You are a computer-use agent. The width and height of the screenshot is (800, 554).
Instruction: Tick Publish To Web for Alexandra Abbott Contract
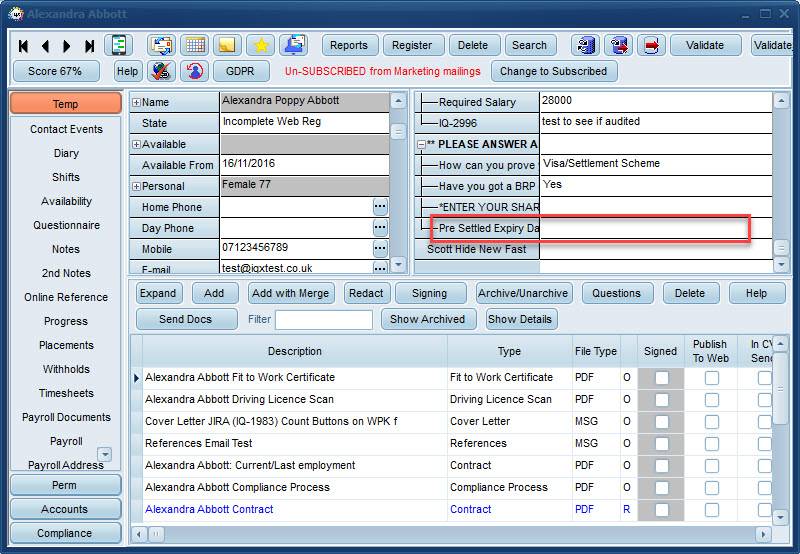712,509
